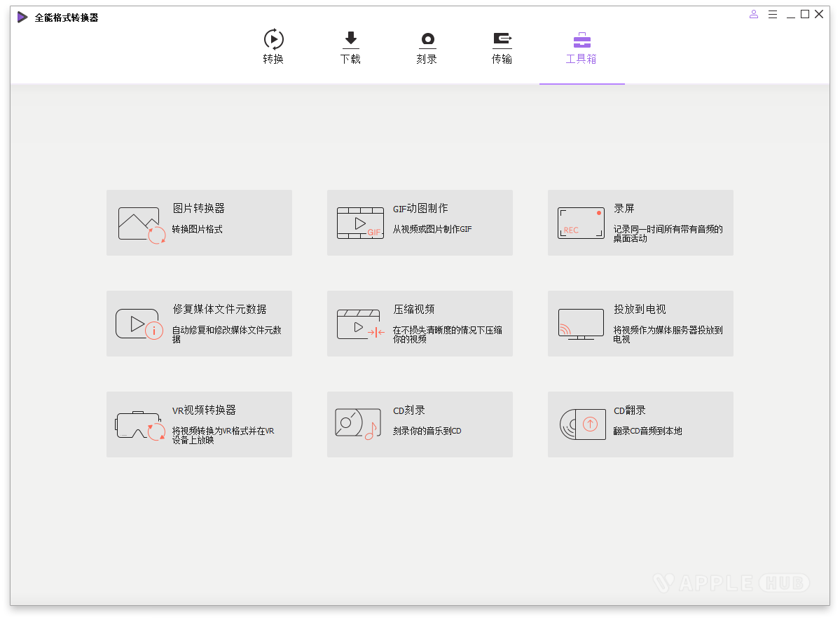Open 录屏 by clicking its card

[640, 222]
